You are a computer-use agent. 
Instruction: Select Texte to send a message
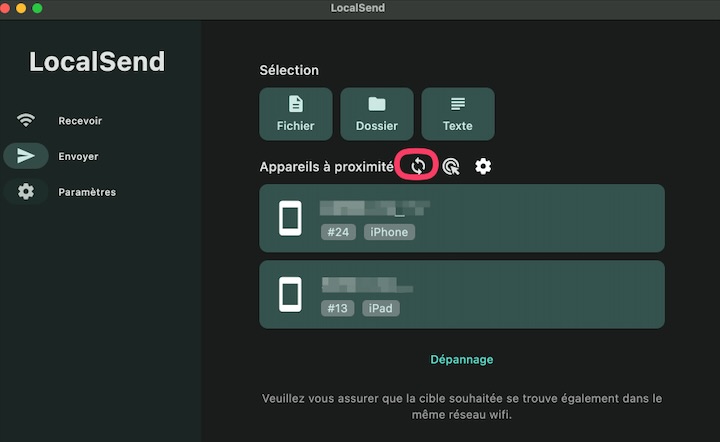click(x=458, y=114)
